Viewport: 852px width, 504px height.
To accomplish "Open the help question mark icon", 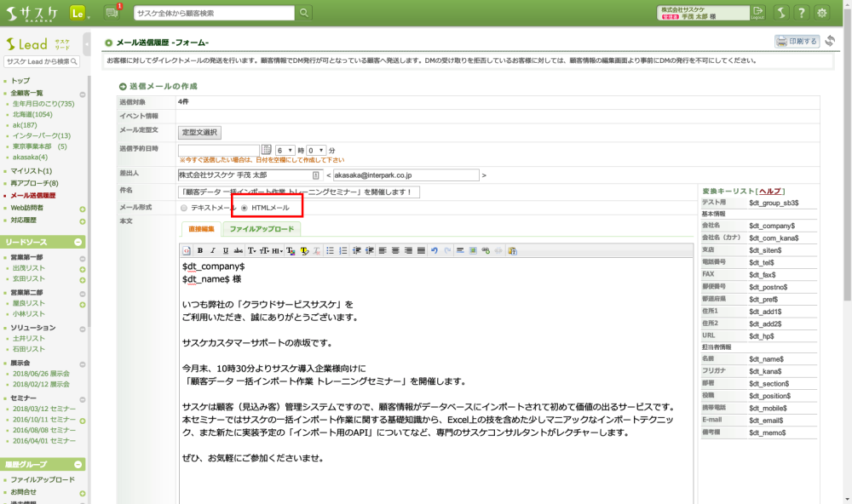I will tap(801, 12).
